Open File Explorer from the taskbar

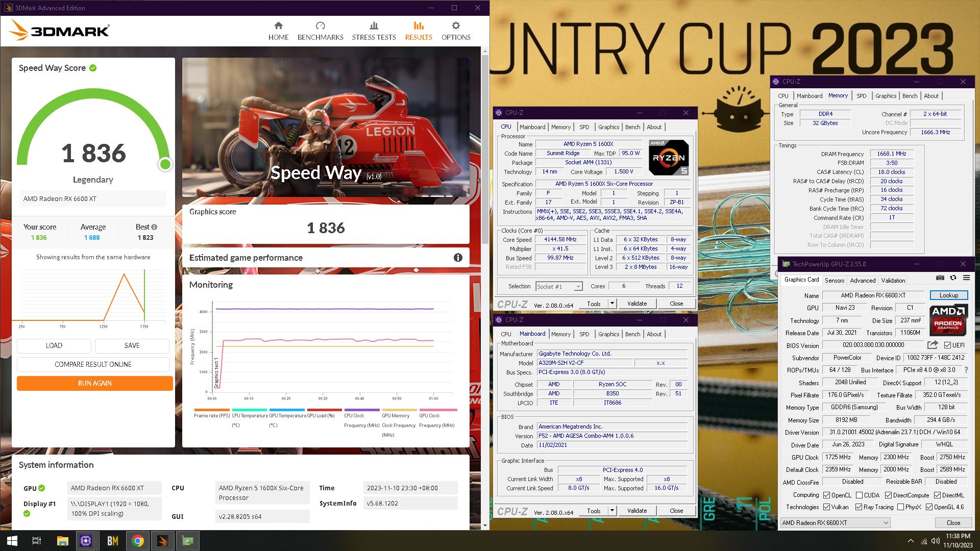pos(62,541)
